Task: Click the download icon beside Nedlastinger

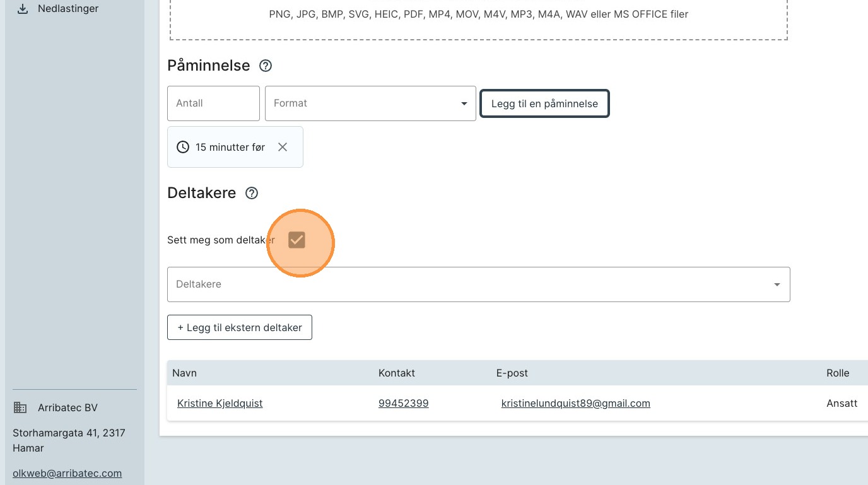Action: (x=23, y=9)
